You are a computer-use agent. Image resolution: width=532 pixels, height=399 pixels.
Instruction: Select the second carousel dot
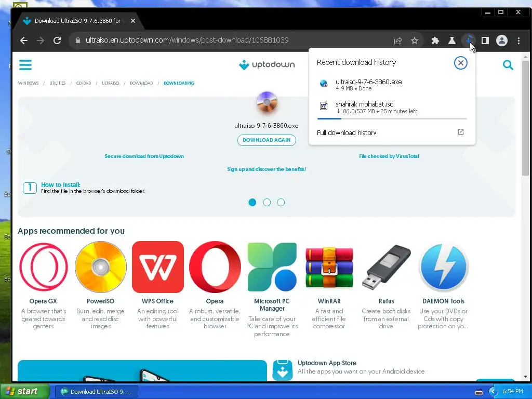[x=267, y=202]
